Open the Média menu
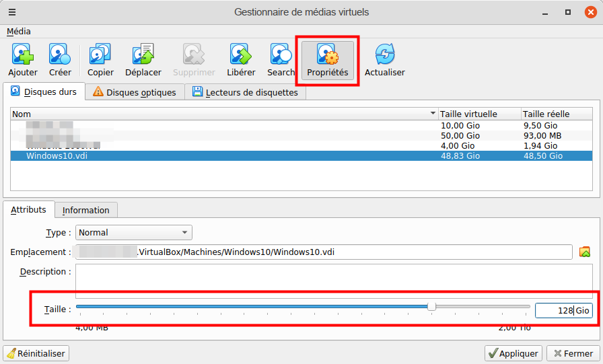Image resolution: width=603 pixels, height=364 pixels. tap(19, 31)
